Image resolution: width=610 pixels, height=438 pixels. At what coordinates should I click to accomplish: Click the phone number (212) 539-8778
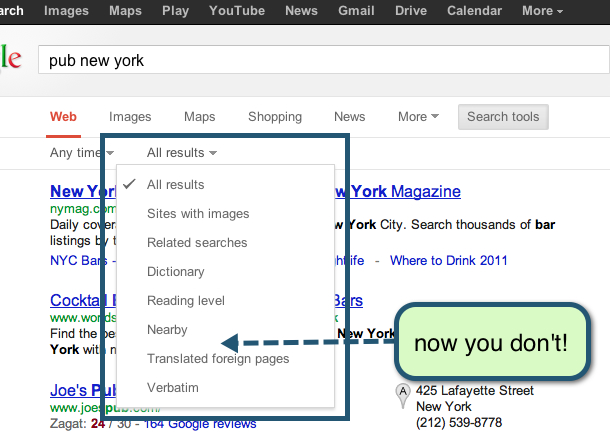pos(459,422)
